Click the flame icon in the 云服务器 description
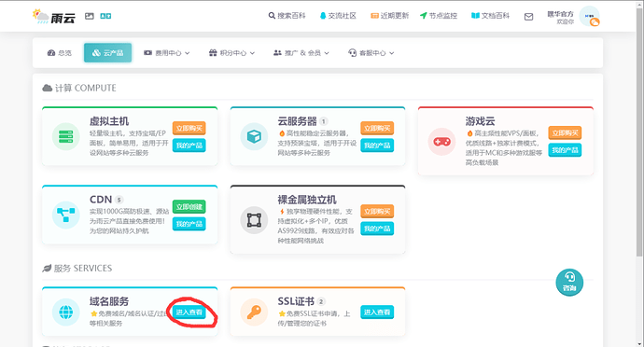 point(282,133)
